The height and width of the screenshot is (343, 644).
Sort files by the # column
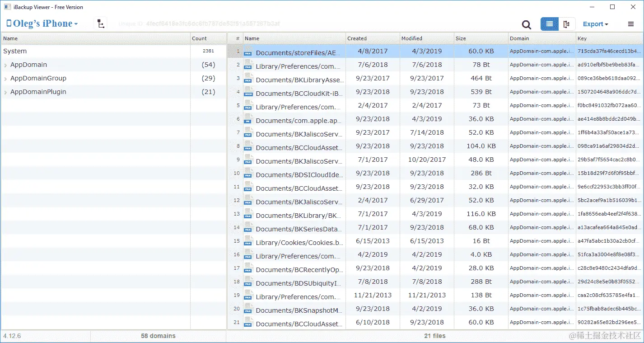coord(235,38)
